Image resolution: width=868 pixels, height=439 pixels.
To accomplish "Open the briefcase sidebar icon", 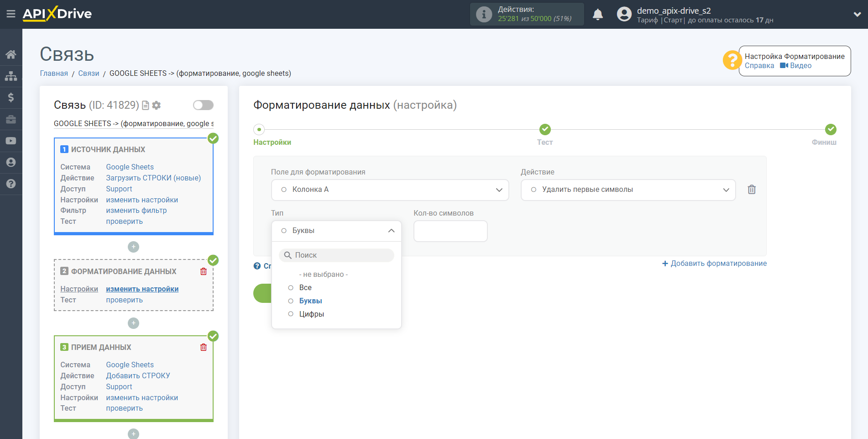I will click(11, 119).
